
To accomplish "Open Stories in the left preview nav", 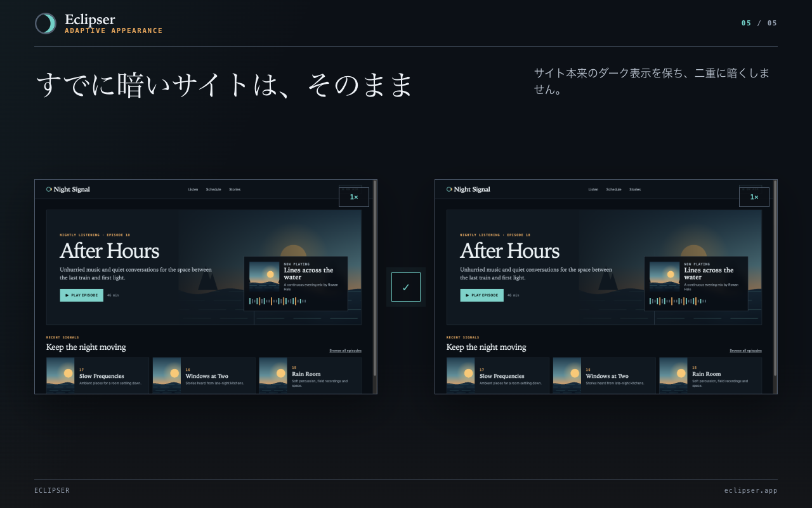I will [235, 189].
